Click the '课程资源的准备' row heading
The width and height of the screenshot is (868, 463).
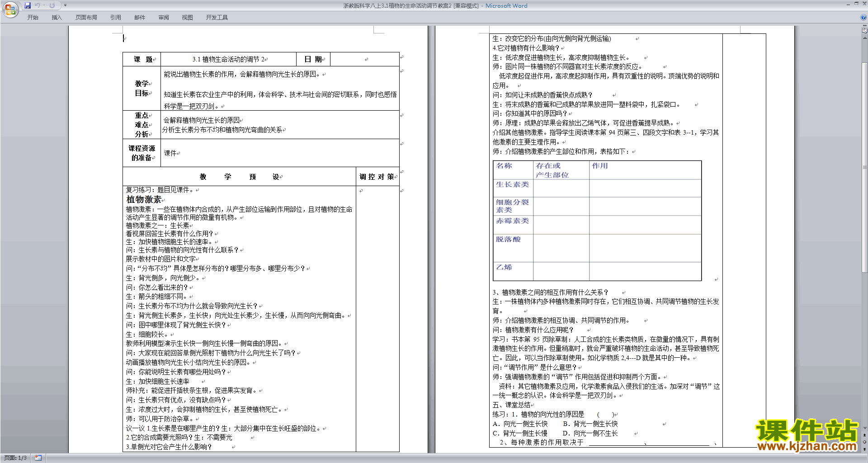[142, 153]
